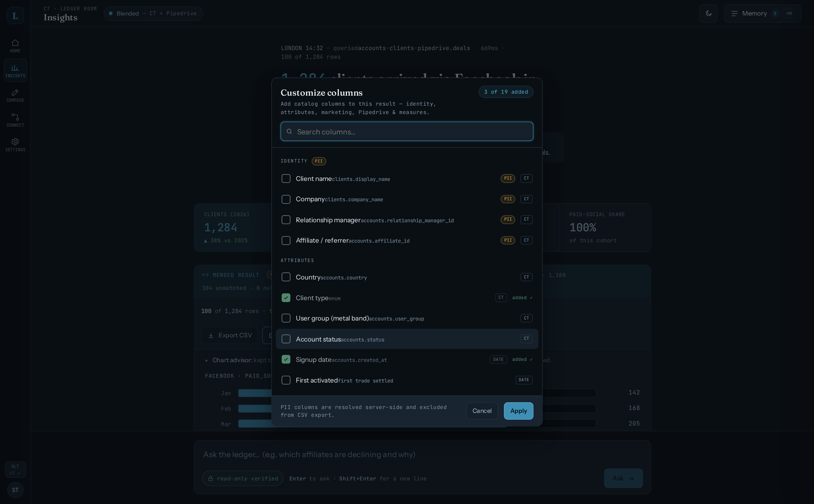Click the CT badge on Country row
The image size is (814, 504).
pyautogui.click(x=527, y=277)
